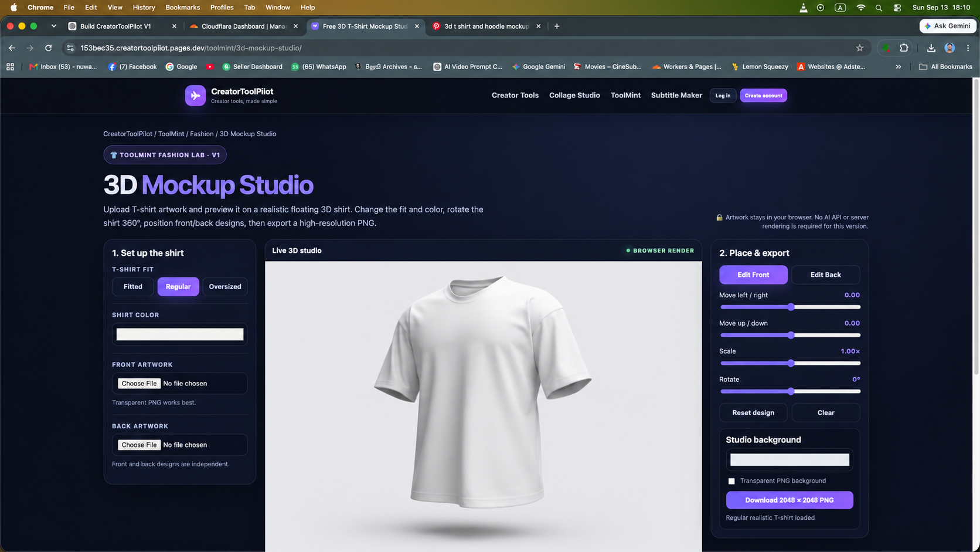Open Chrome extensions puzzle icon

904,48
